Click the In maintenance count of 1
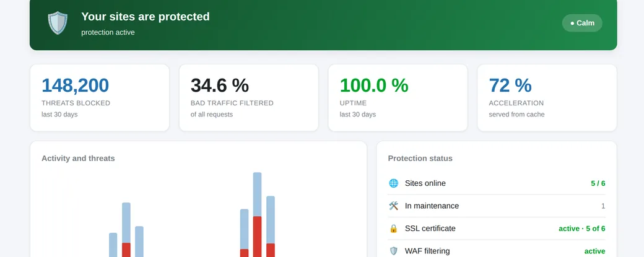This screenshot has width=644, height=257. tap(603, 206)
